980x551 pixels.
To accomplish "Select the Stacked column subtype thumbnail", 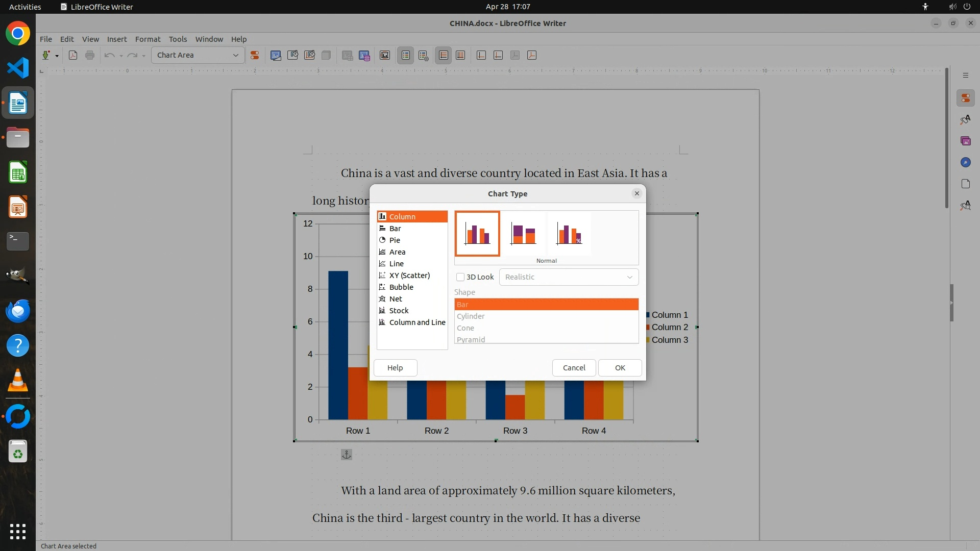I will (523, 234).
